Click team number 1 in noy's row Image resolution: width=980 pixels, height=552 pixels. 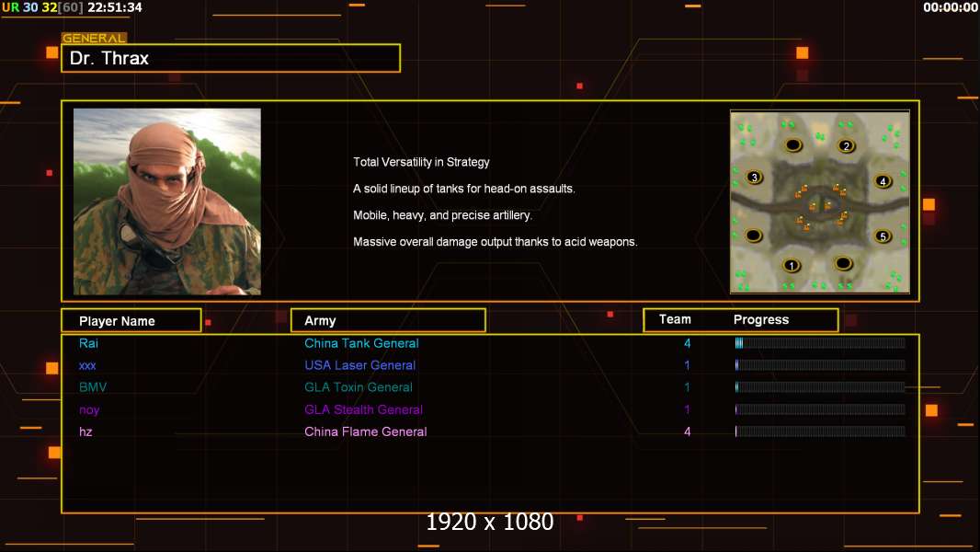[687, 409]
